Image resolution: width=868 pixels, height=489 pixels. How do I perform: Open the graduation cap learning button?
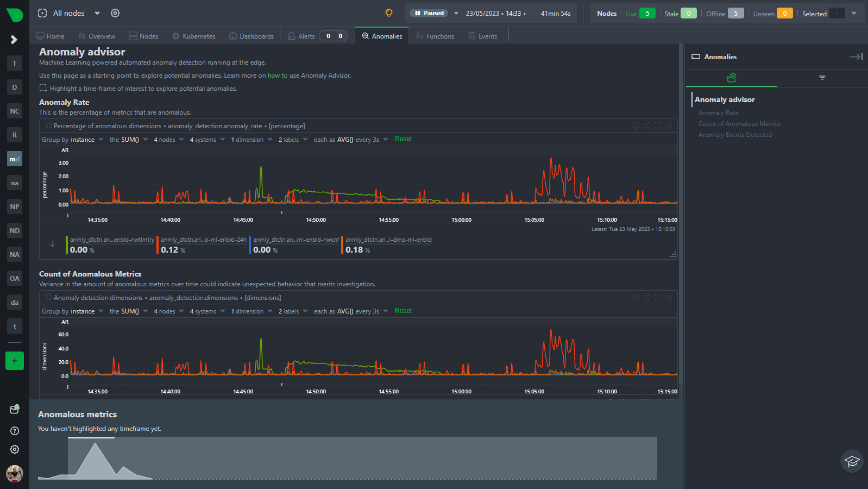[852, 461]
